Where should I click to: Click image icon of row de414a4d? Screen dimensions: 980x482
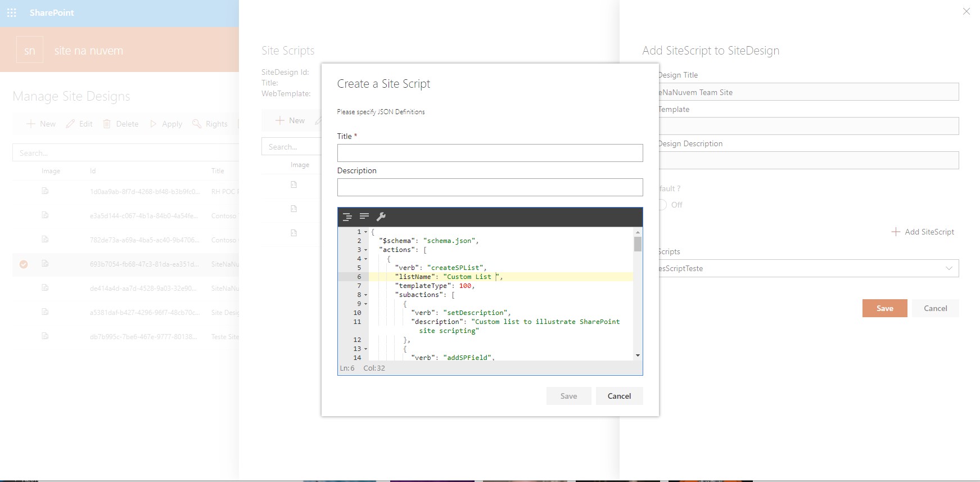pyautogui.click(x=45, y=288)
